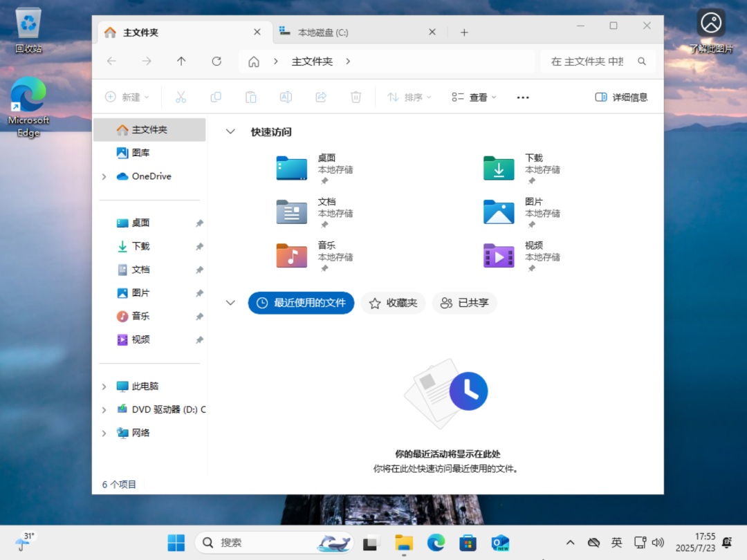Image resolution: width=747 pixels, height=560 pixels.
Task: Open the See more (…) toolbar menu
Action: pyautogui.click(x=523, y=97)
